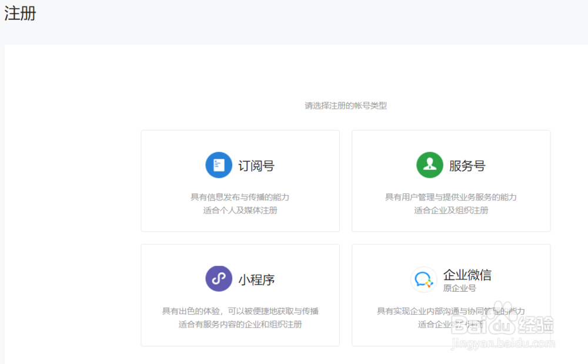Click the purple 小程序 link icon

tap(219, 279)
